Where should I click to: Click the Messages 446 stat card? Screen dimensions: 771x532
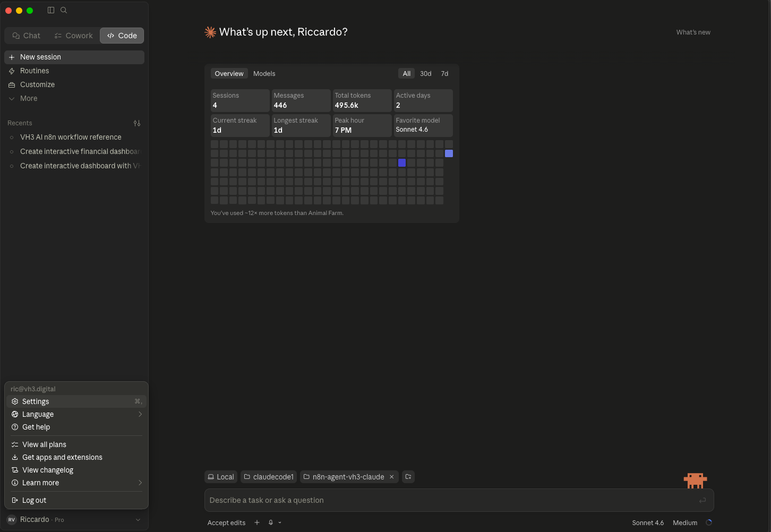coord(301,100)
